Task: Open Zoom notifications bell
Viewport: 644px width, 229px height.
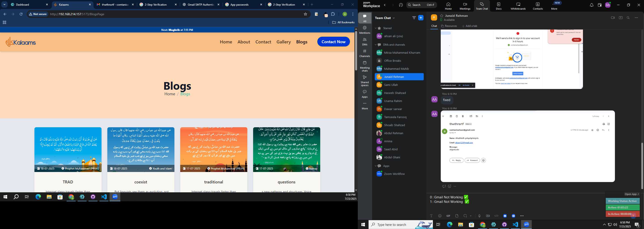Action: tap(591, 5)
